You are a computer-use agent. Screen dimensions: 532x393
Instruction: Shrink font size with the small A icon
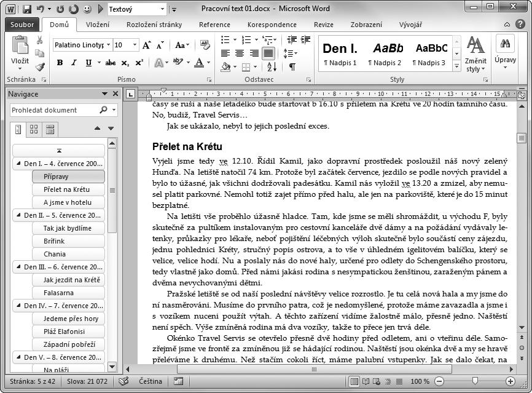pos(160,45)
